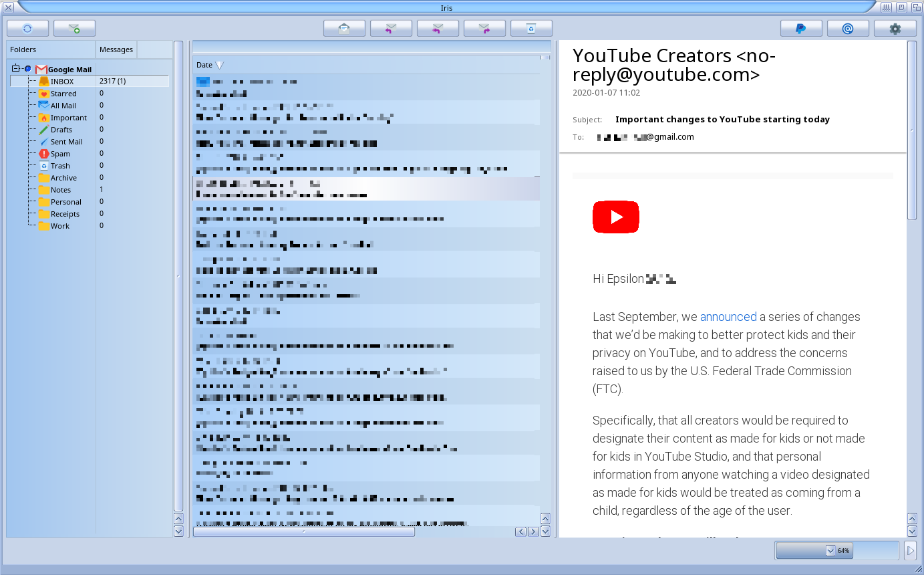Delete message using the trash bin button

(x=531, y=29)
